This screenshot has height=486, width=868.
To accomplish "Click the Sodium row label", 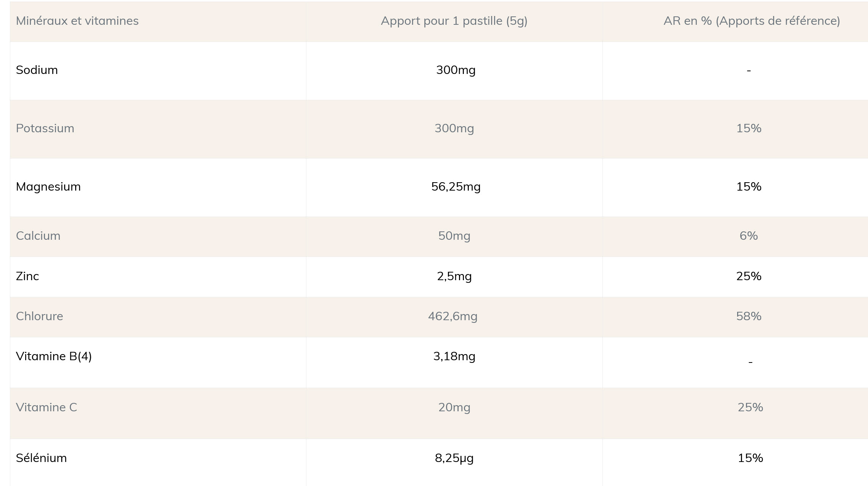I will (37, 70).
